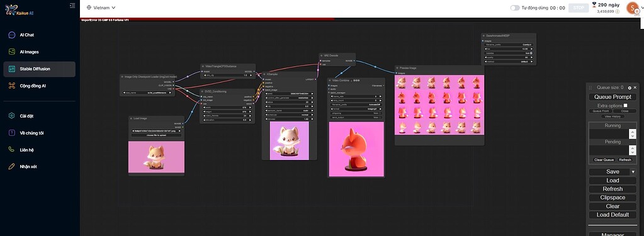The width and height of the screenshot is (644, 236).
Task: Enable the Extra options checkbox
Action: click(626, 106)
